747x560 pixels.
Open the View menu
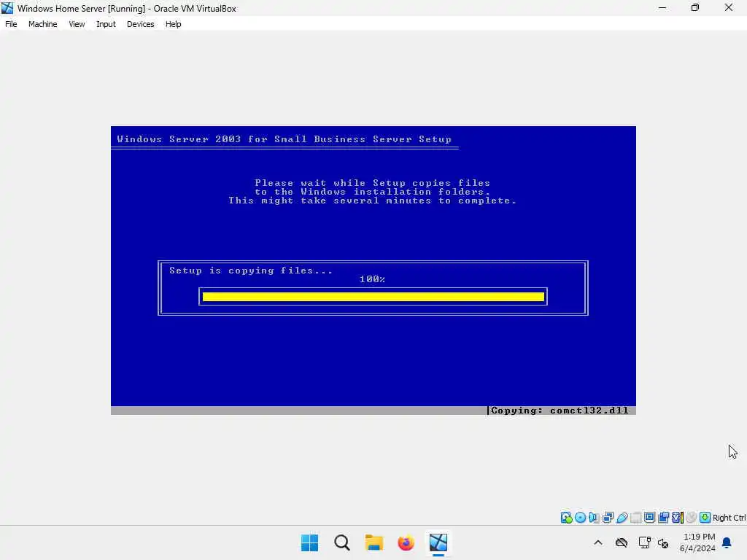pos(77,24)
